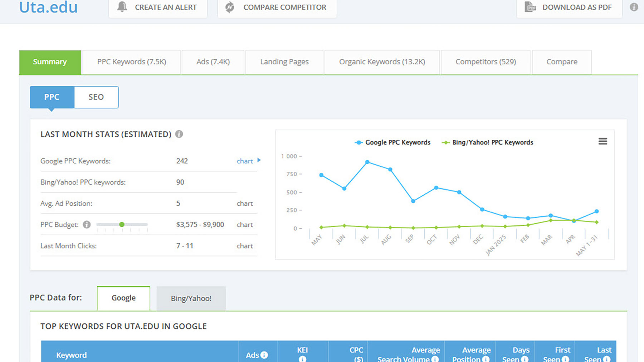Click the info icon next to PPC Budget

click(x=87, y=225)
